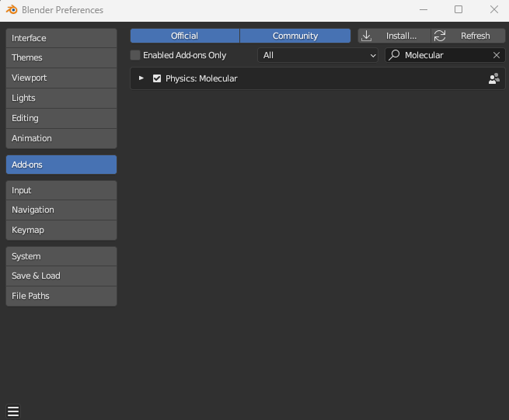Screen dimensions: 509x420
Task: Open the Keymap section
Action: point(61,230)
